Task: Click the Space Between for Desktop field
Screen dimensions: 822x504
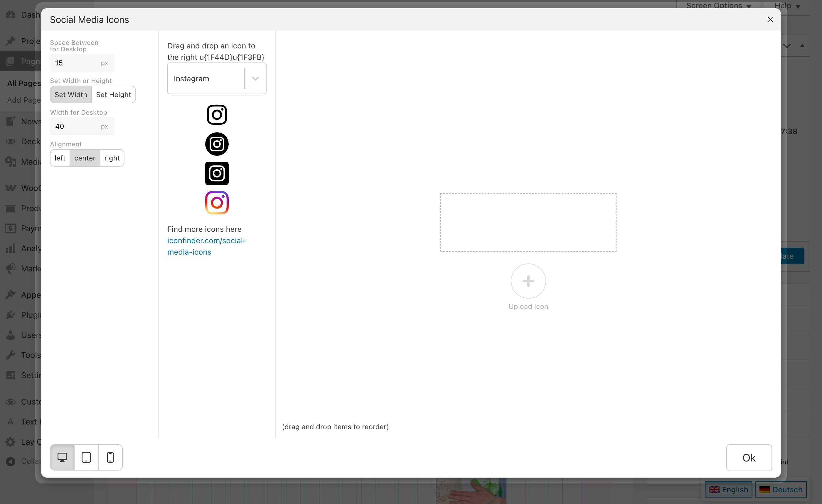Action: (82, 63)
